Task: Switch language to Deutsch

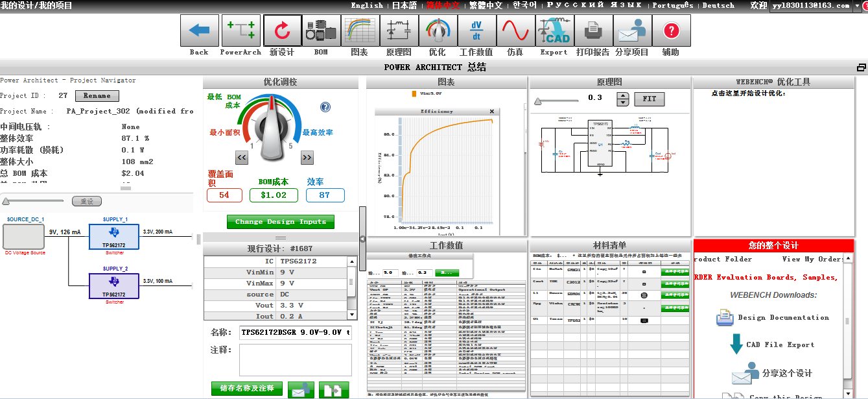Action: click(x=718, y=5)
